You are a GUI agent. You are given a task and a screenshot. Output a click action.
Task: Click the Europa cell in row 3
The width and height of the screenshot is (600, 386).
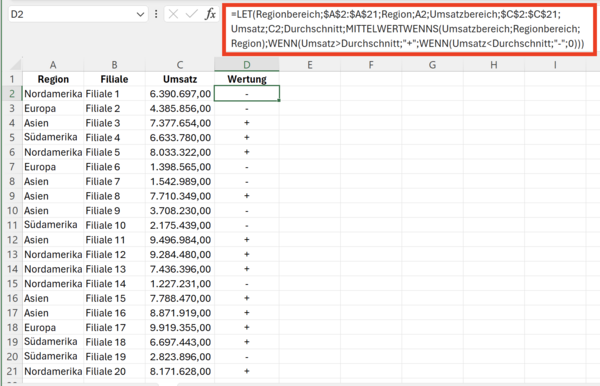click(53, 108)
